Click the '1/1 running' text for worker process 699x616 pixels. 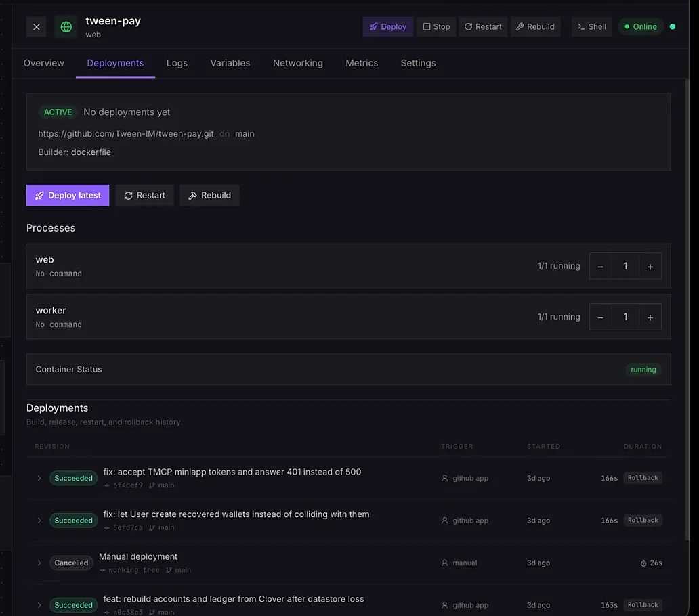(x=559, y=317)
